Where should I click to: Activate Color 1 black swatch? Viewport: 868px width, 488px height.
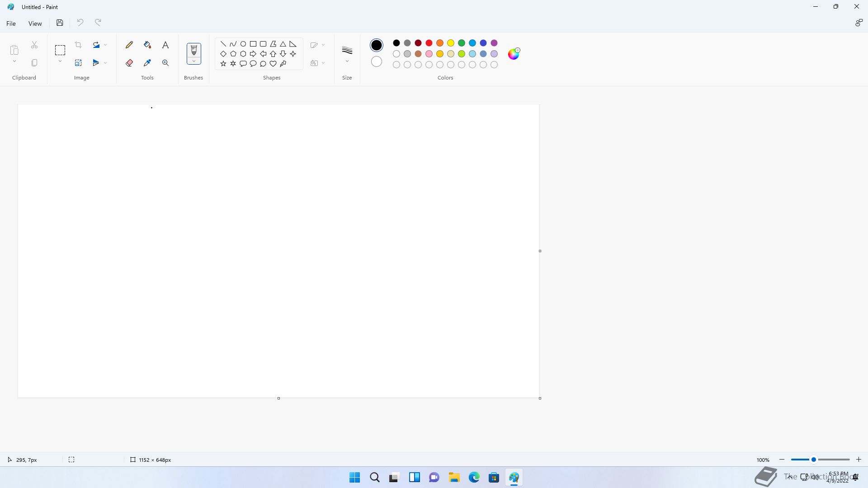tap(376, 45)
